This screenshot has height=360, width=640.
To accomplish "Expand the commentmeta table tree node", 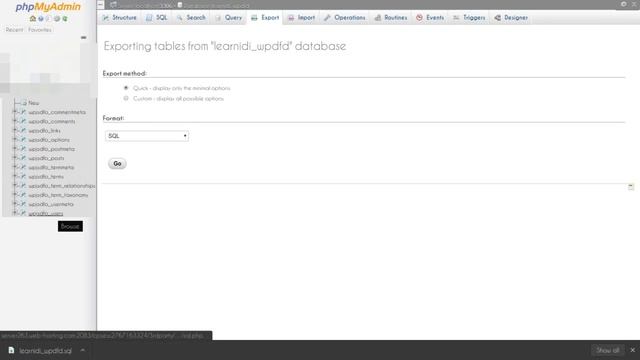I will point(15,111).
